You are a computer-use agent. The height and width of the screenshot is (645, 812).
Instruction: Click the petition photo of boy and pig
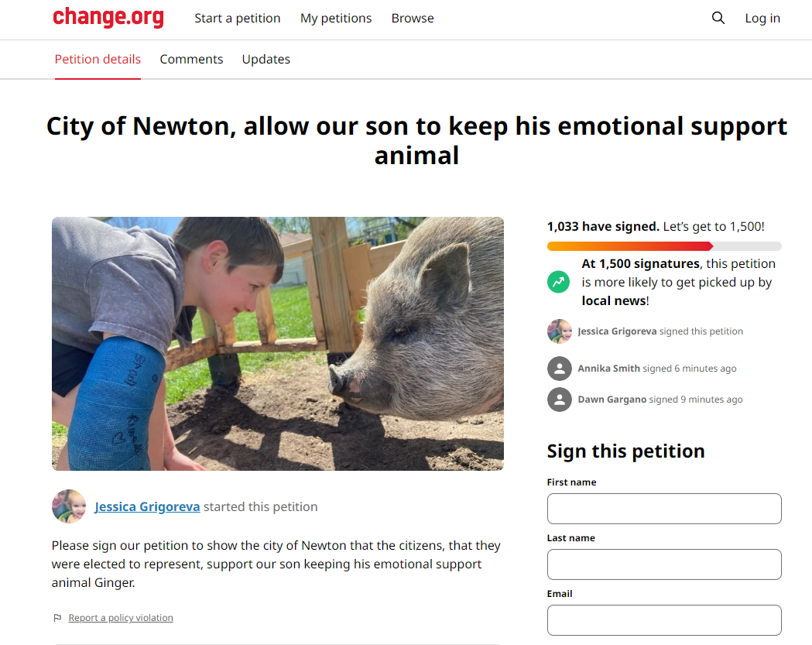[x=278, y=344]
